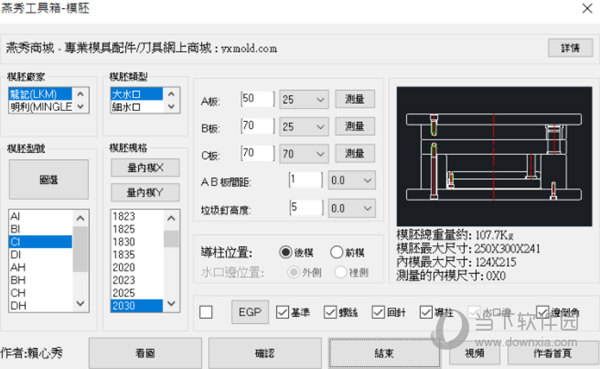This screenshot has height=369, width=600.
Task: Click the 量內模Y button
Action: click(145, 193)
